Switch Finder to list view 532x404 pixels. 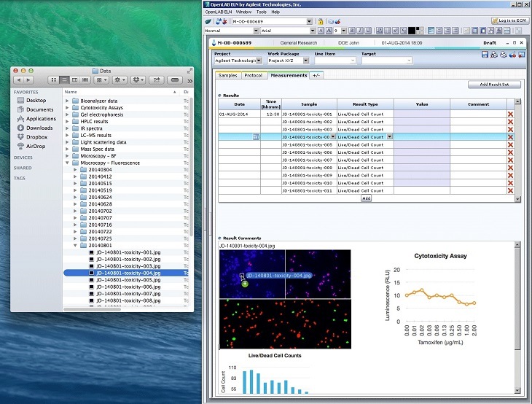tap(64, 80)
